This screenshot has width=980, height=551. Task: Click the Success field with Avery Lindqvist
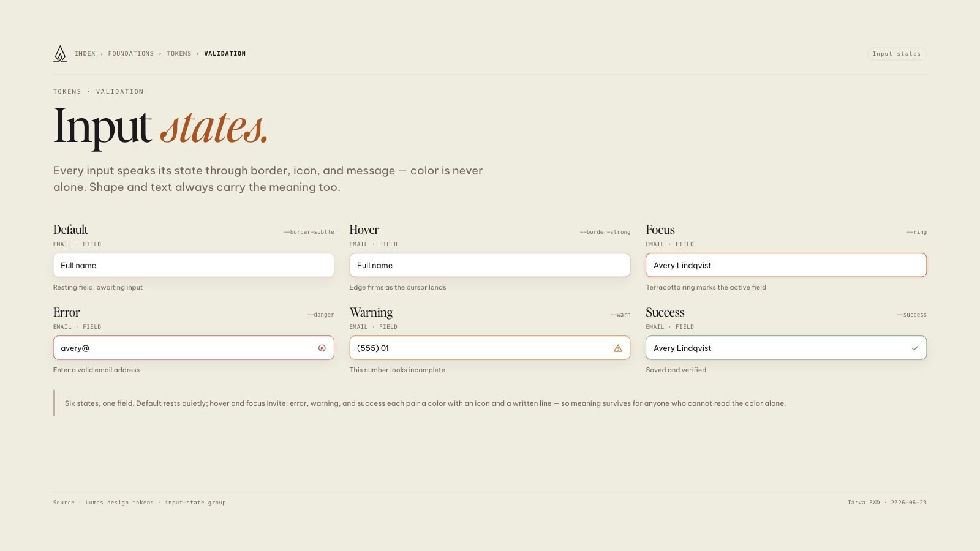tap(786, 348)
